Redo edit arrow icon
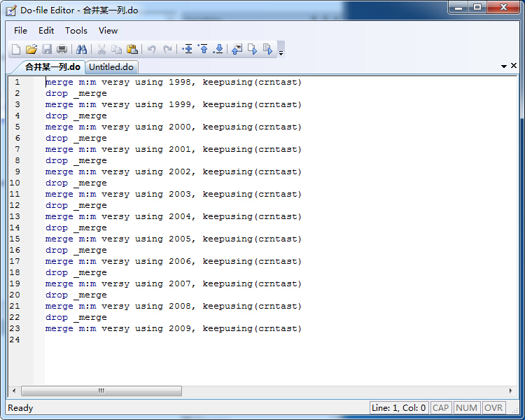Screen dimensions: 525x420 click(167, 49)
